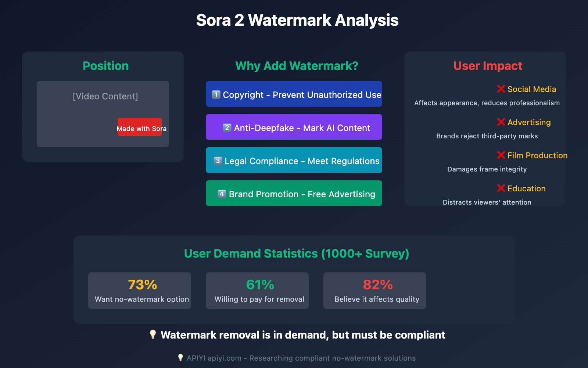
Task: Click the 73% Want no-watermark option card
Action: point(140,291)
